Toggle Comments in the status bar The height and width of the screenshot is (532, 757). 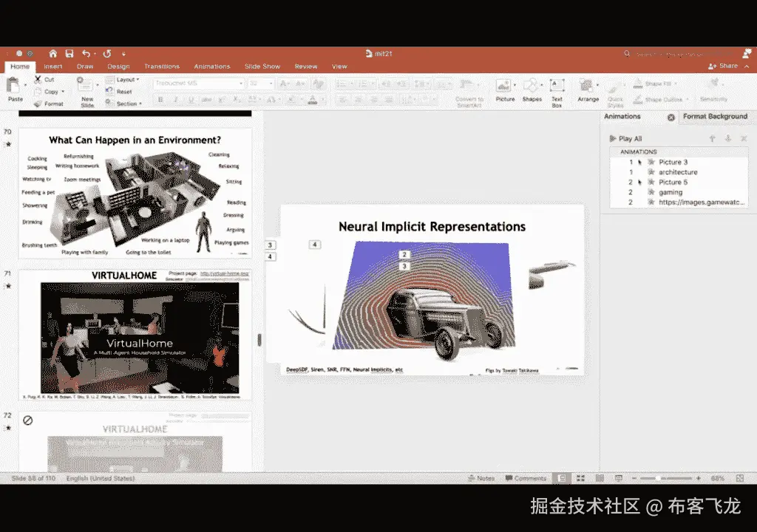[x=526, y=478]
